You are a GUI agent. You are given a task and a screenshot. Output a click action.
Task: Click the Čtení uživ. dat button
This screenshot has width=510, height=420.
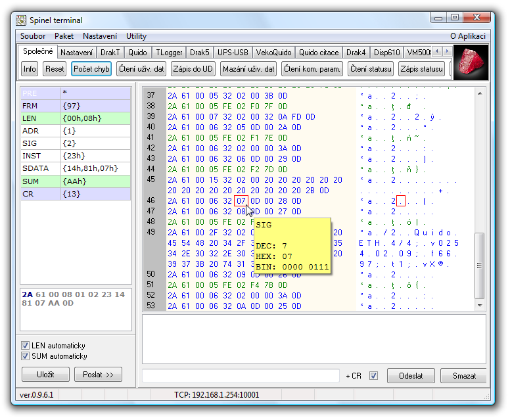(x=141, y=69)
